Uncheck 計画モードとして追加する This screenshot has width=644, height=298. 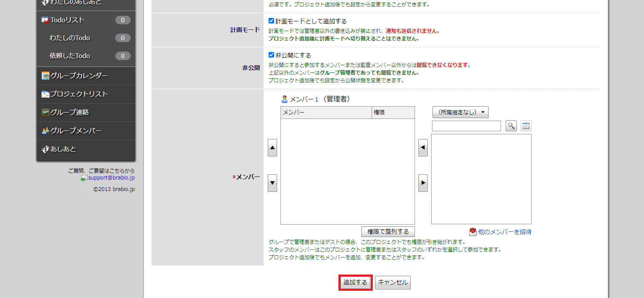(x=270, y=20)
